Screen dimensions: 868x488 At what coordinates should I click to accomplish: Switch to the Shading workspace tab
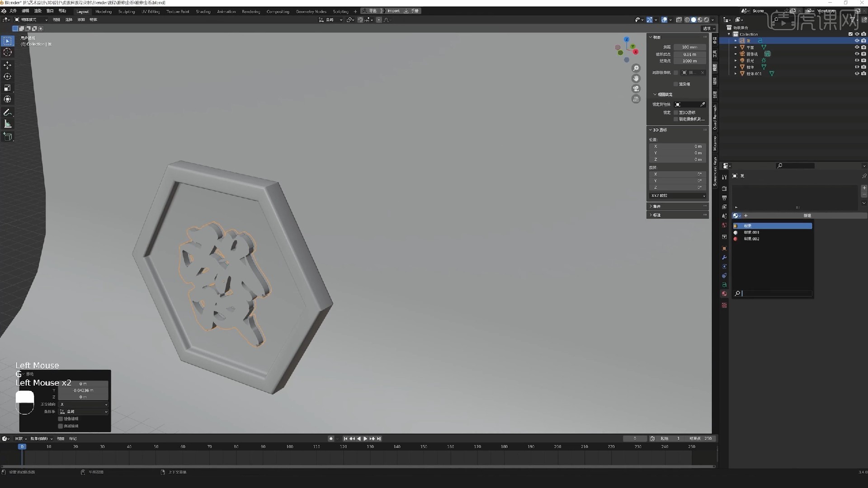(x=203, y=11)
